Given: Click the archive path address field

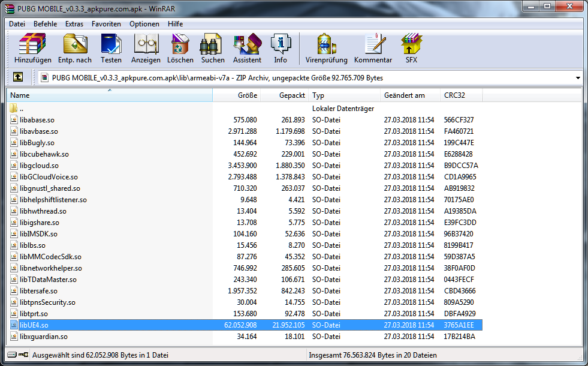Looking at the screenshot, I should pyautogui.click(x=310, y=78).
